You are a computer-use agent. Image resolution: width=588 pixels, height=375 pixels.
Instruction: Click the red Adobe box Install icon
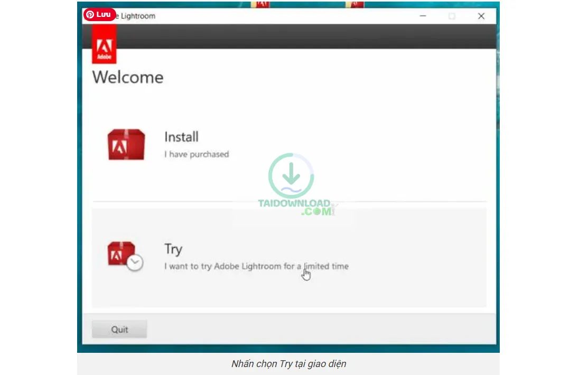coord(126,145)
